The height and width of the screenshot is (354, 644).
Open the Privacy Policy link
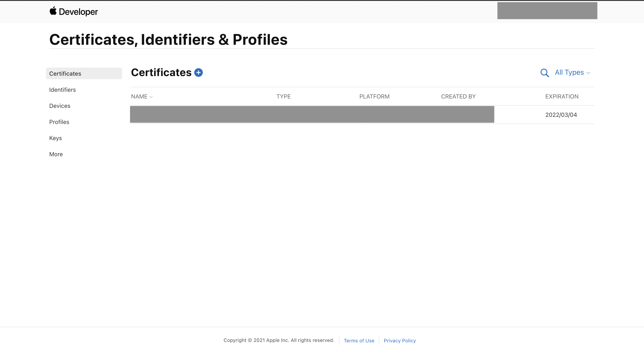tap(400, 341)
